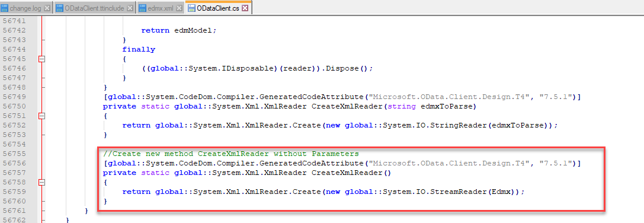The height and width of the screenshot is (223, 644).
Task: Click save icon on ODataClient.cs tab
Action: (x=191, y=8)
